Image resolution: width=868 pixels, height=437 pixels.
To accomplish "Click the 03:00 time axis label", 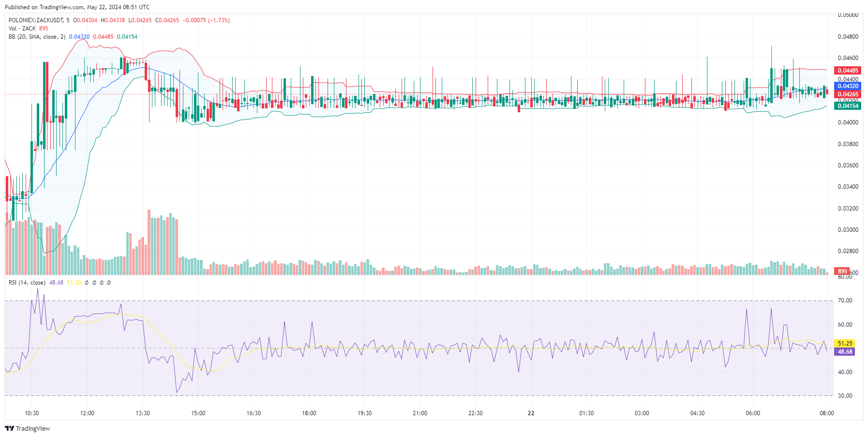I will click(x=642, y=413).
